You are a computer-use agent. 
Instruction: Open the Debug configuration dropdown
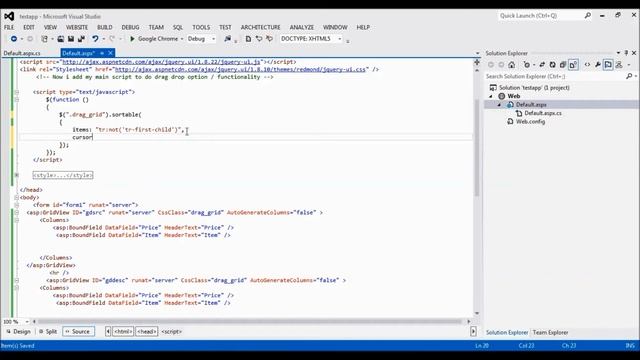coord(213,39)
